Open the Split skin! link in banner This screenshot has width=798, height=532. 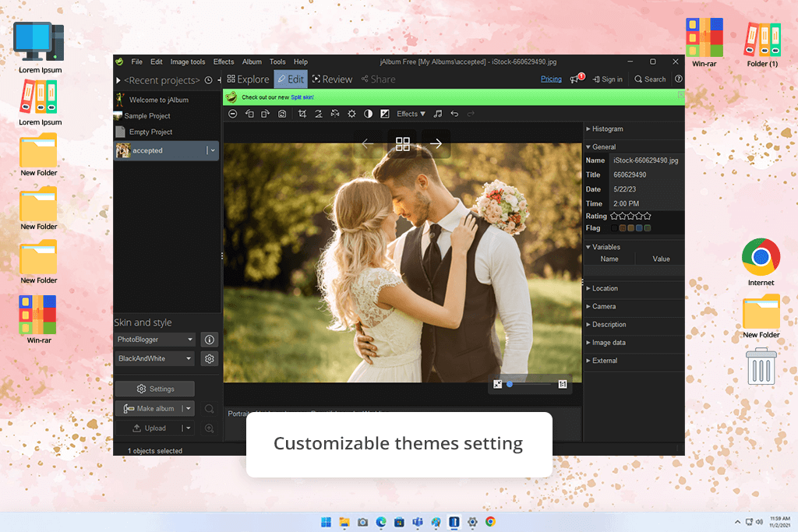tap(302, 97)
